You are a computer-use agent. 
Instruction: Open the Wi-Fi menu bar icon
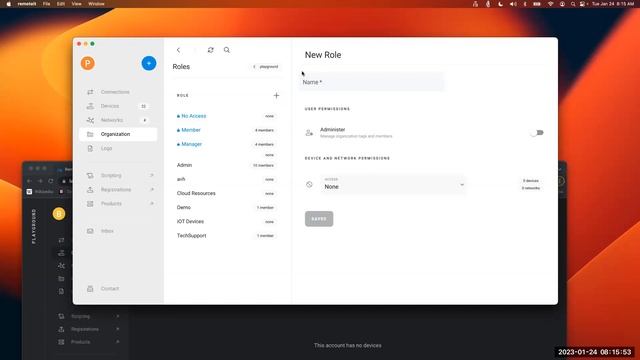[x=550, y=4]
